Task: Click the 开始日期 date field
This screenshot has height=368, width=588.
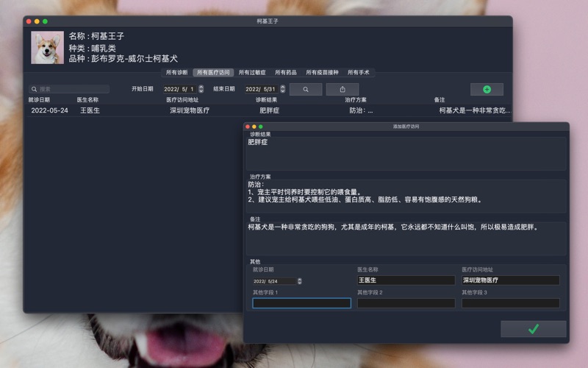Action: [179, 89]
